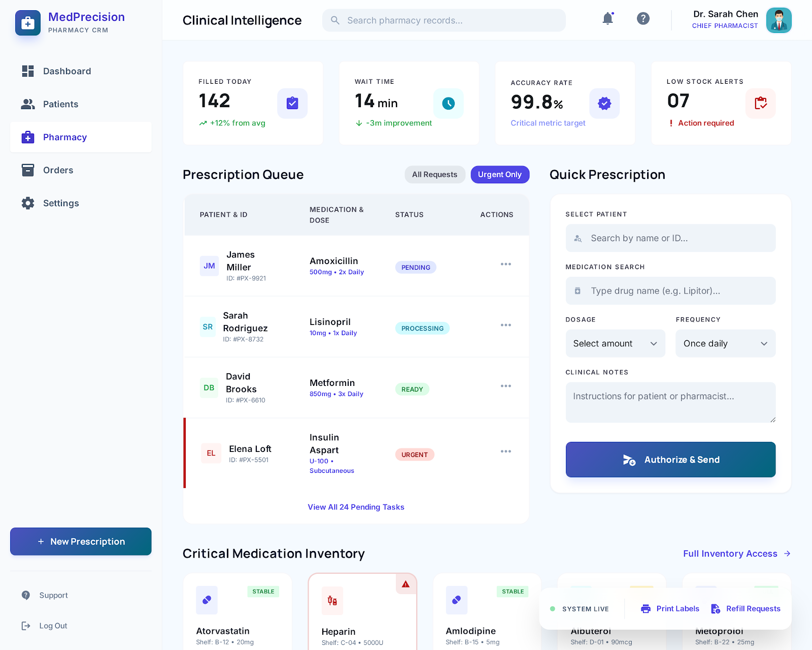The height and width of the screenshot is (650, 812).
Task: Switch to All Requests view
Action: 434,174
